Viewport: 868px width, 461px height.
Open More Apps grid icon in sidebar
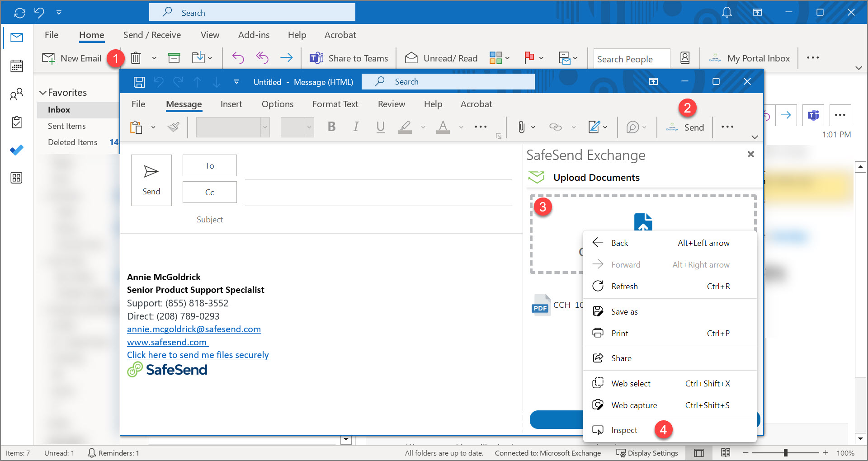pos(17,178)
